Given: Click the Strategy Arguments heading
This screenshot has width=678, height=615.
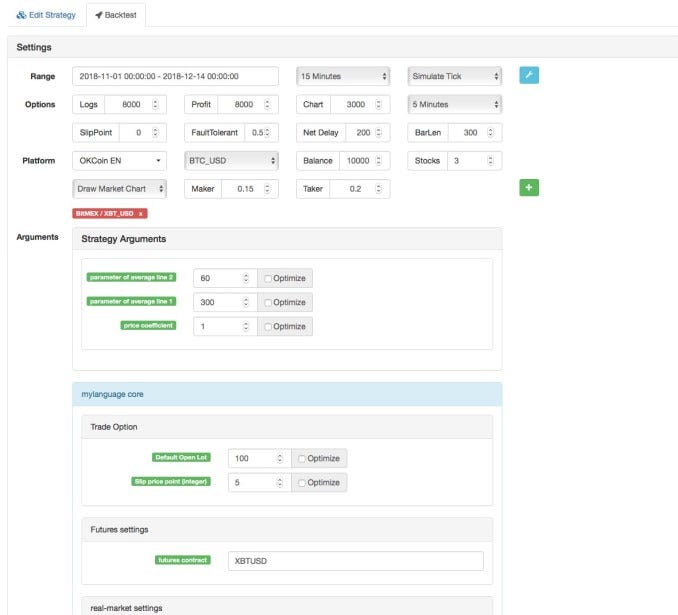Looking at the screenshot, I should [x=124, y=239].
